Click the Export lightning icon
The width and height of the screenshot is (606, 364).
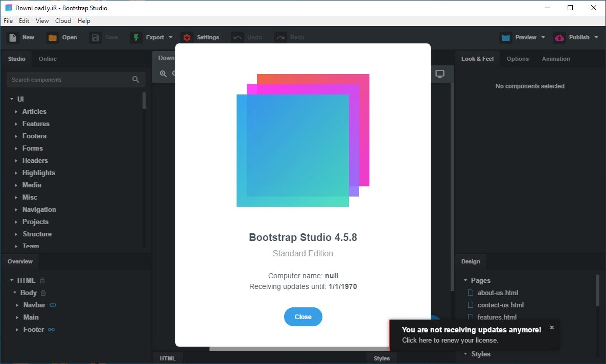136,37
